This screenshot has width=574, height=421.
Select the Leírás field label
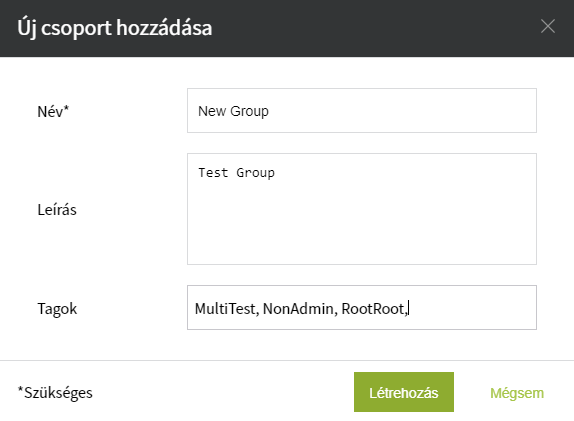pyautogui.click(x=57, y=210)
